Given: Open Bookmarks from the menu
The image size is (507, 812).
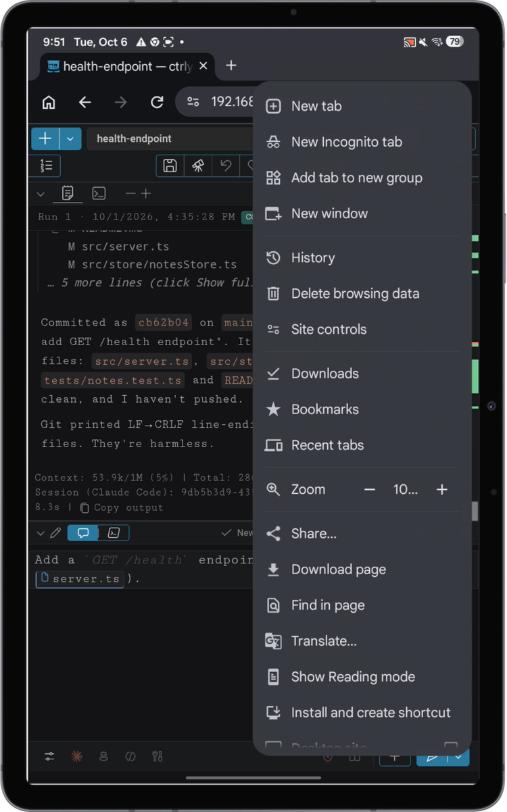Looking at the screenshot, I should (x=362, y=409).
